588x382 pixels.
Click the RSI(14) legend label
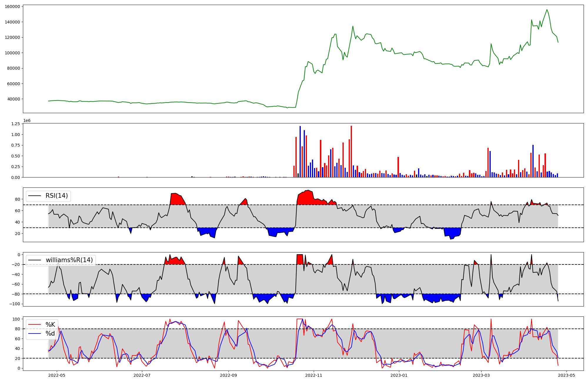point(56,196)
